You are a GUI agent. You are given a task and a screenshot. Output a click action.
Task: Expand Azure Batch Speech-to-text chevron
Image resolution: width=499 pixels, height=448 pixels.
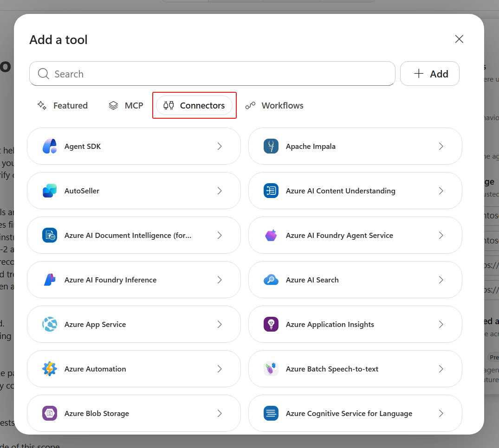pyautogui.click(x=441, y=369)
